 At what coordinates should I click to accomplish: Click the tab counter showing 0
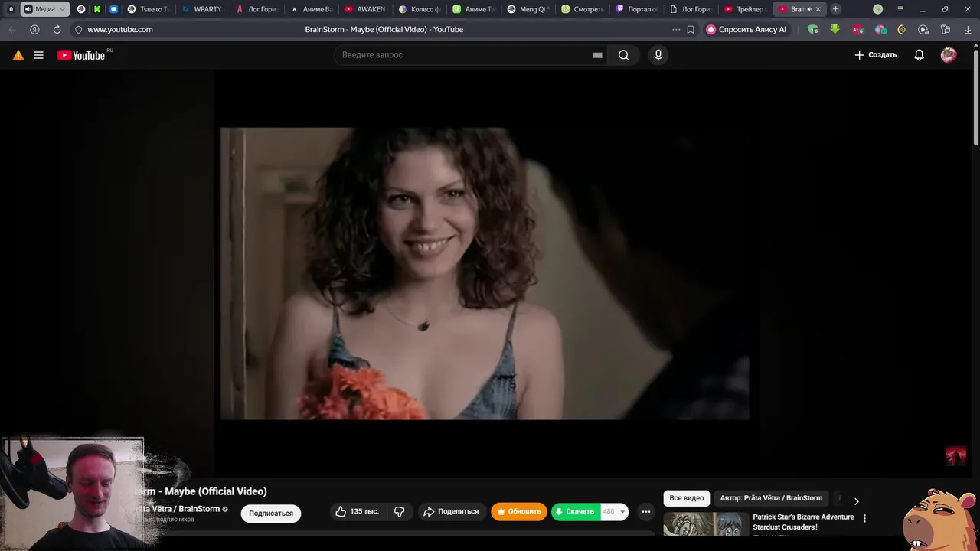pos(11,9)
